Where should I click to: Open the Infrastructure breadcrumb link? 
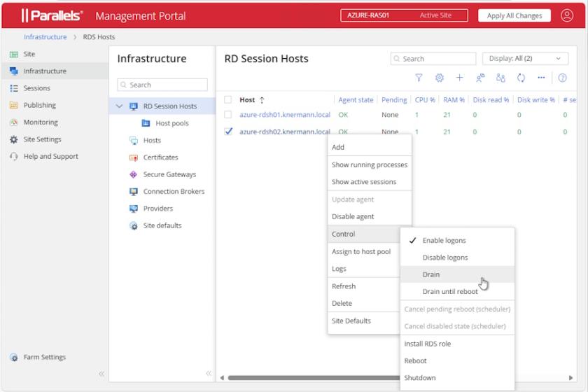tap(45, 37)
